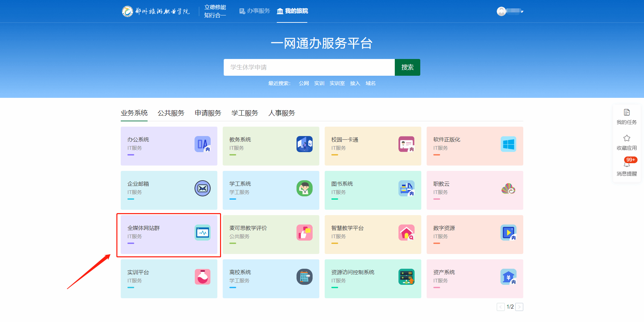Open the 办公系统 OA icon

tap(202, 144)
